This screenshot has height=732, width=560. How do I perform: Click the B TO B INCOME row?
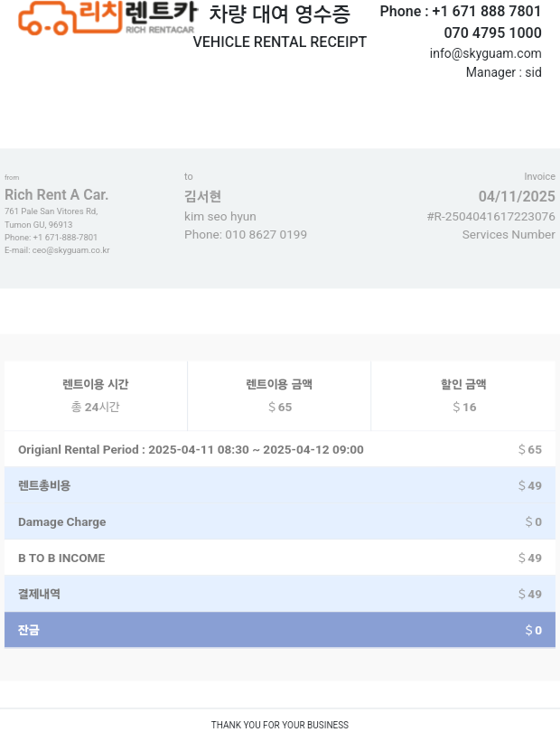pyautogui.click(x=280, y=558)
